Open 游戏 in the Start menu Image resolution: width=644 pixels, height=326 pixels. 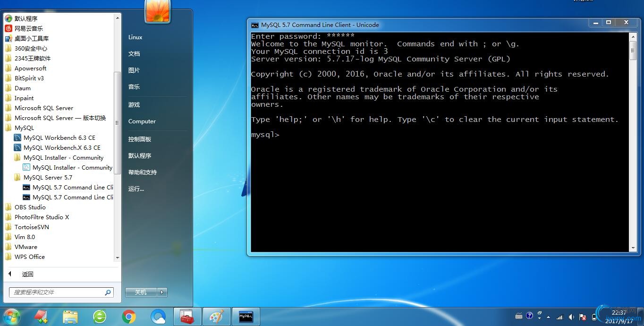(x=134, y=105)
